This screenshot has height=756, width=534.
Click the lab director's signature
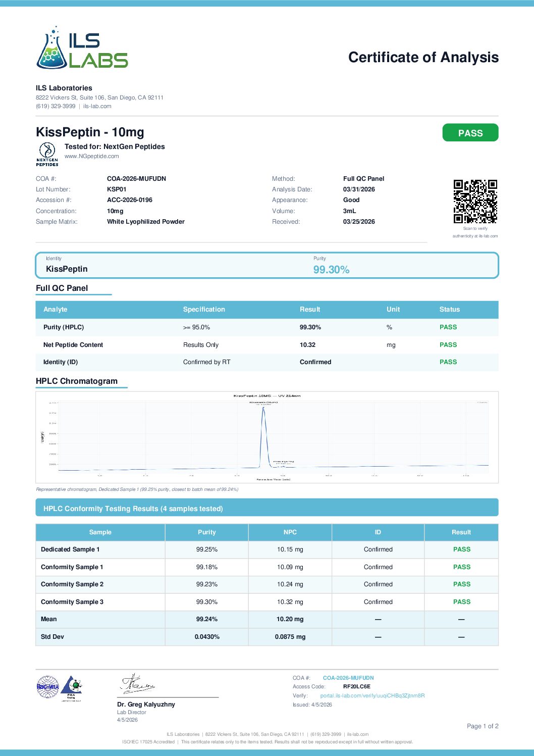point(137,684)
